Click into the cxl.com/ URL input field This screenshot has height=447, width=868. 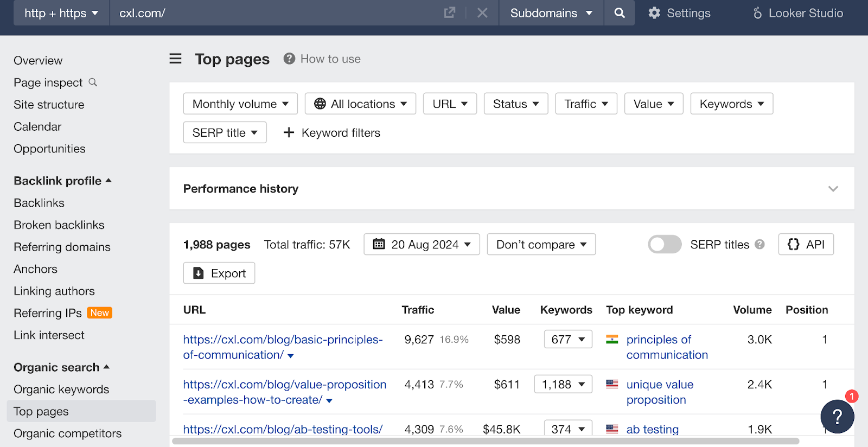[x=276, y=13]
